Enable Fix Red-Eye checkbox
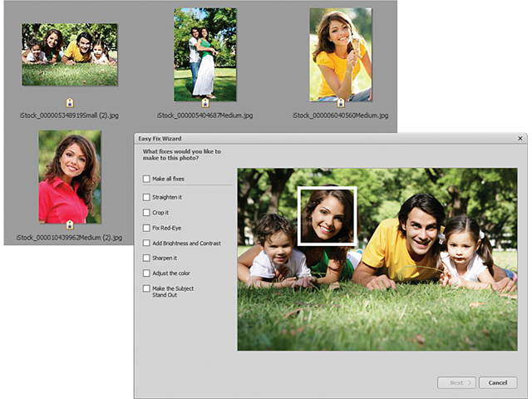 click(146, 228)
